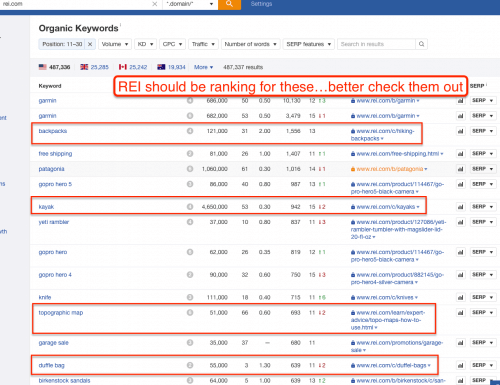
Task: Clear the rei.com search field
Action: 155,4
